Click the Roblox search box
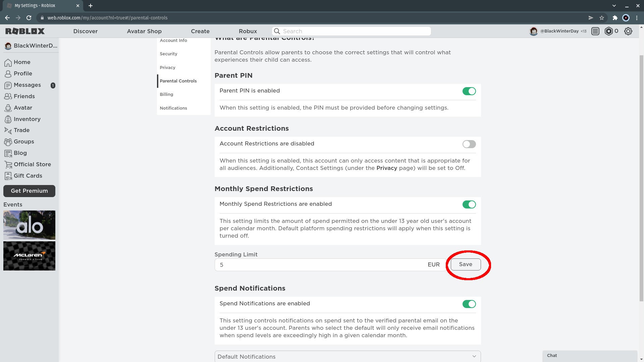 [351, 31]
